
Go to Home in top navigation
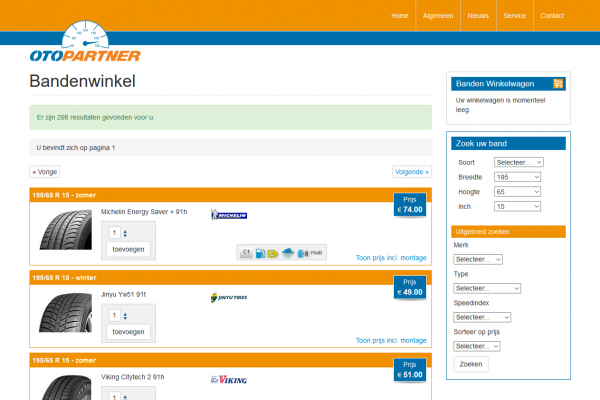point(399,16)
